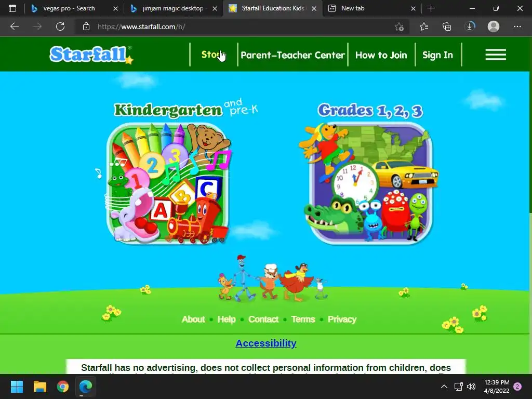Click the Microsoft Edge taskbar icon
Viewport: 532px width, 399px height.
[86, 387]
